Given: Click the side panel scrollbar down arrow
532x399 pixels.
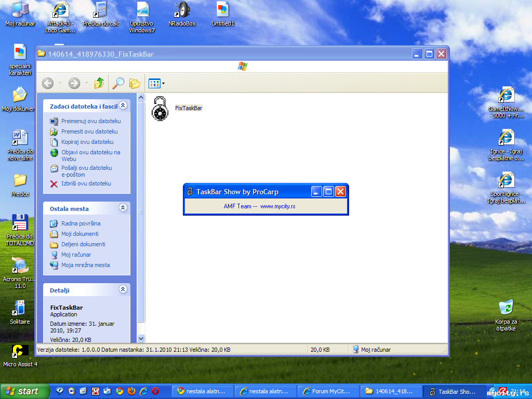Looking at the screenshot, I should coord(141,338).
